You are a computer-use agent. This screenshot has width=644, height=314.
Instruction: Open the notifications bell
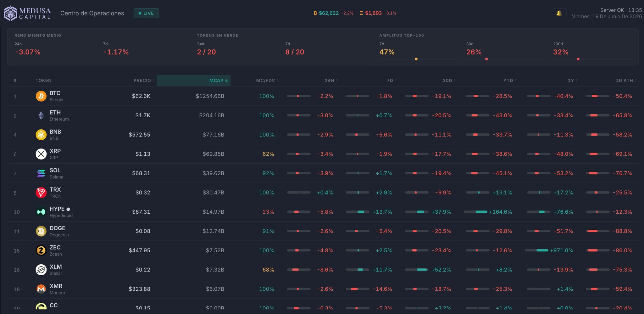[559, 13]
